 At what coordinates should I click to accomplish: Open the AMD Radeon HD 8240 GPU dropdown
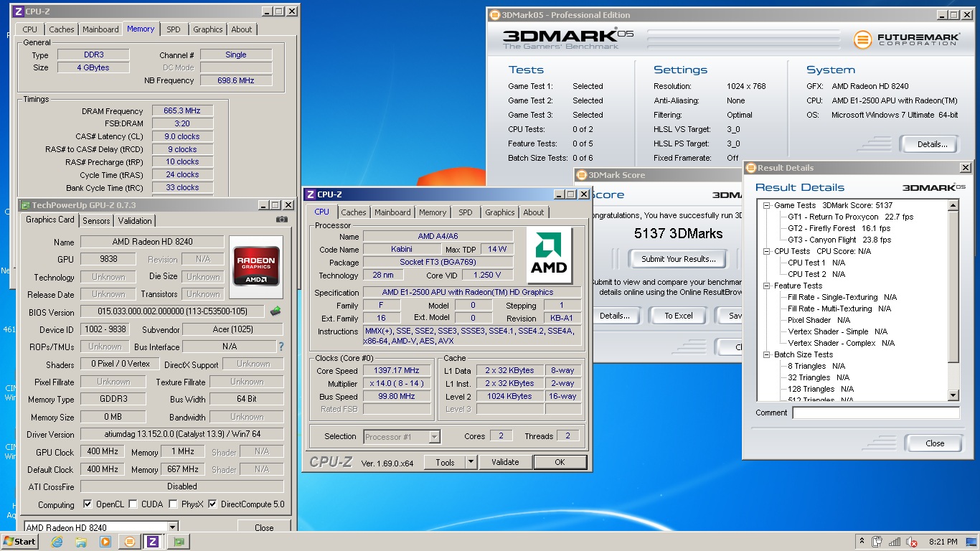tap(172, 527)
